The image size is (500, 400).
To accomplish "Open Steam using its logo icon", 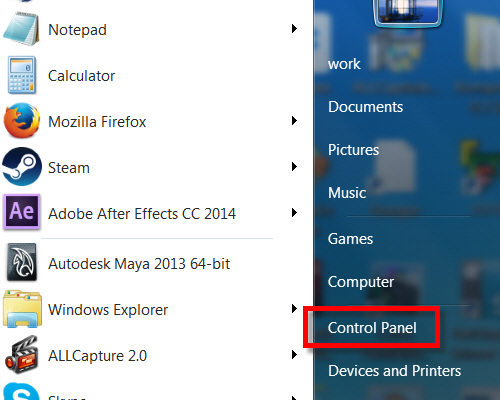I will [22, 167].
